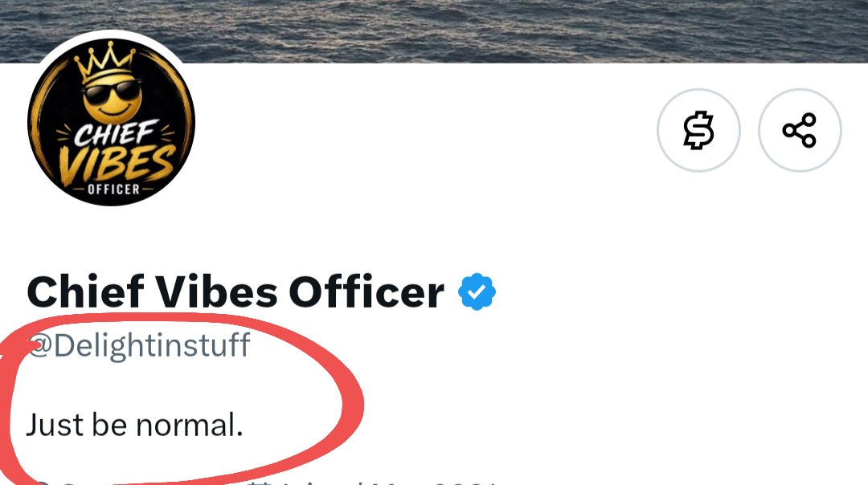868x485 pixels.
Task: Click the word "Officer" in the display name
Action: click(x=366, y=291)
